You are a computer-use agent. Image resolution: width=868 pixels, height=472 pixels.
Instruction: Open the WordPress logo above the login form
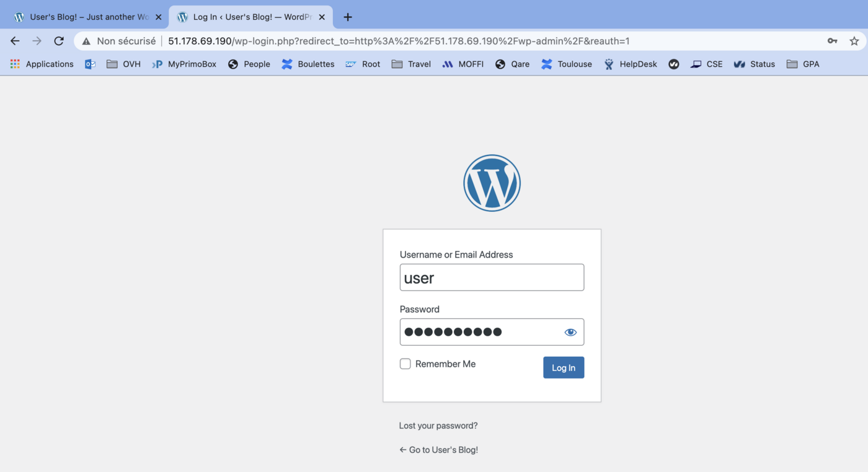492,183
